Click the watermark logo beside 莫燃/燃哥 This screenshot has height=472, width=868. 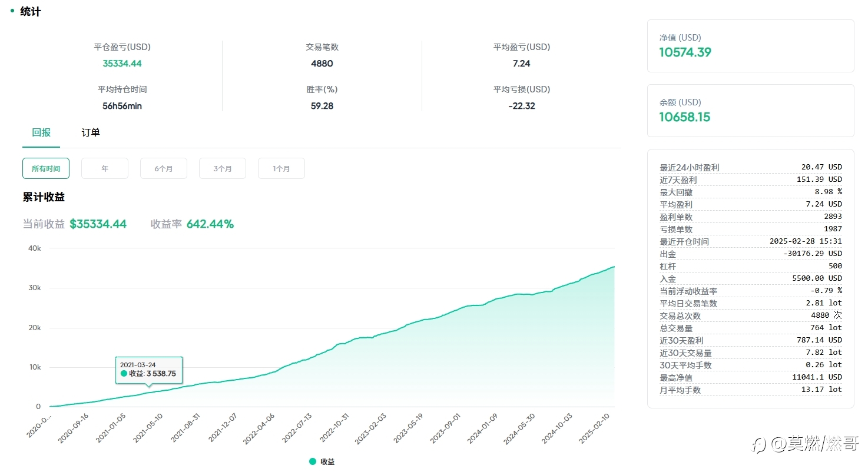(758, 445)
